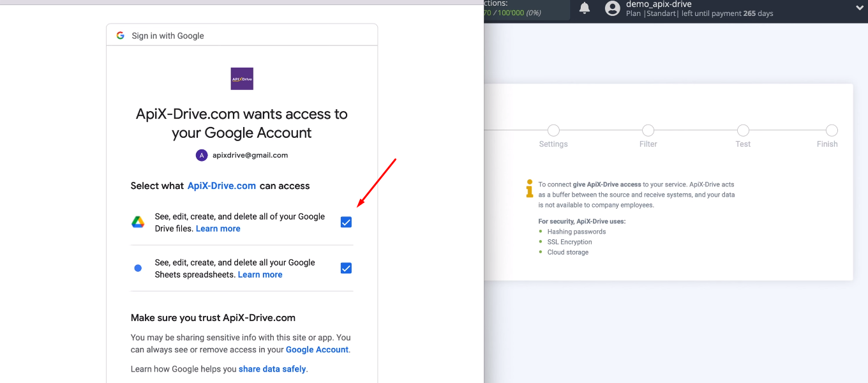
Task: Click the ApiX-Drive app logo icon
Action: pyautogui.click(x=241, y=78)
